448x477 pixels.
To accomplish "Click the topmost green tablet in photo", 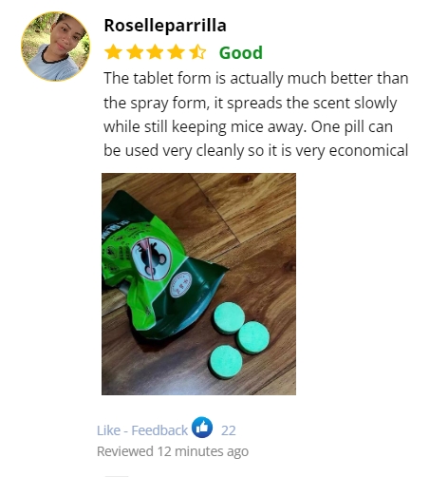I will [229, 317].
